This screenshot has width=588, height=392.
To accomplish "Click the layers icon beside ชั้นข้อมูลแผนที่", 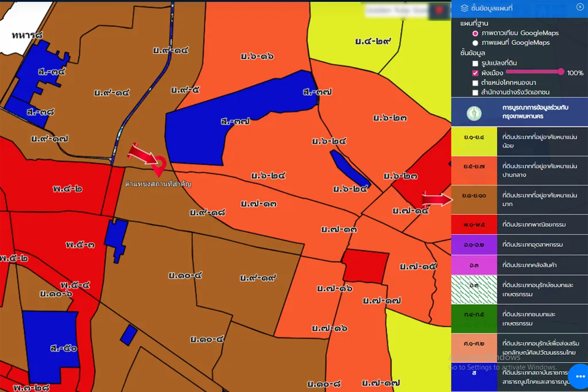I will (464, 8).
